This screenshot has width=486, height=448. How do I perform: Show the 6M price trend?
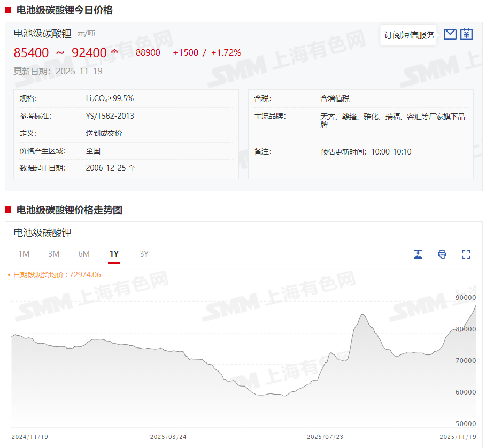(x=84, y=254)
